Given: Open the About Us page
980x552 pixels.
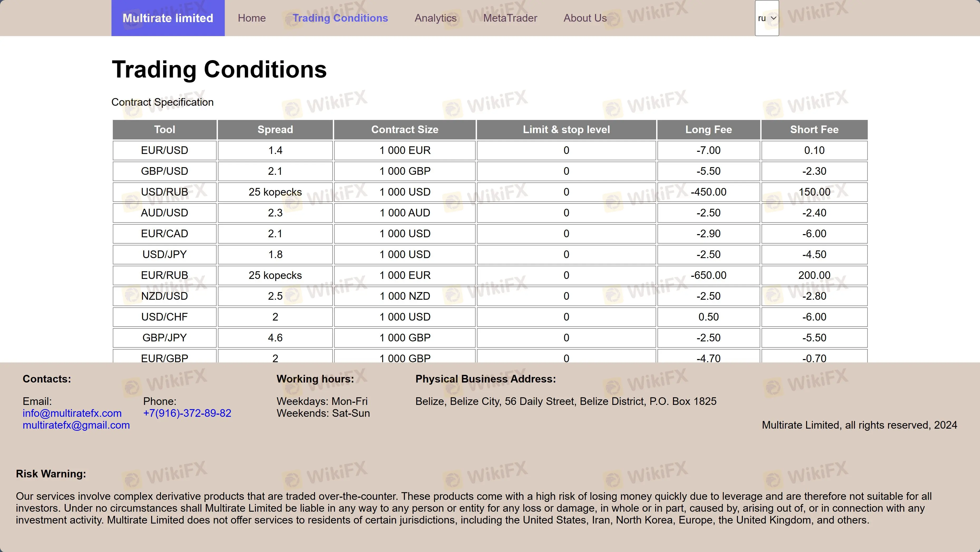Looking at the screenshot, I should (x=585, y=18).
